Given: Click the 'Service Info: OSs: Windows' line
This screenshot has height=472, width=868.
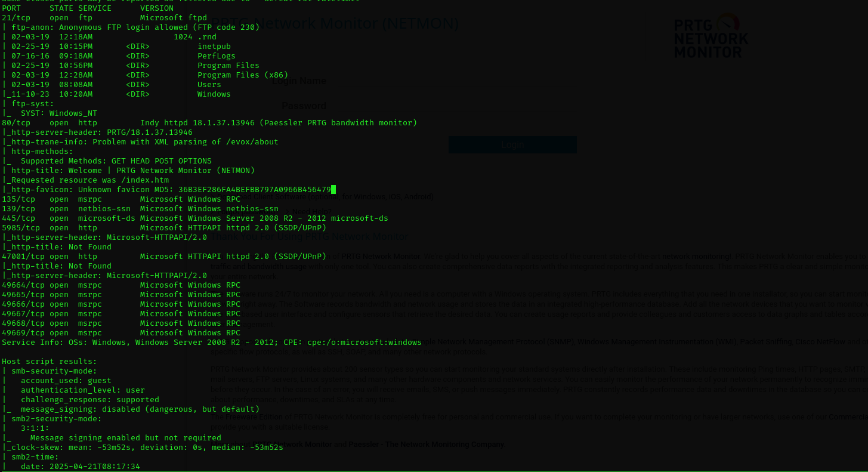Looking at the screenshot, I should click(212, 343).
